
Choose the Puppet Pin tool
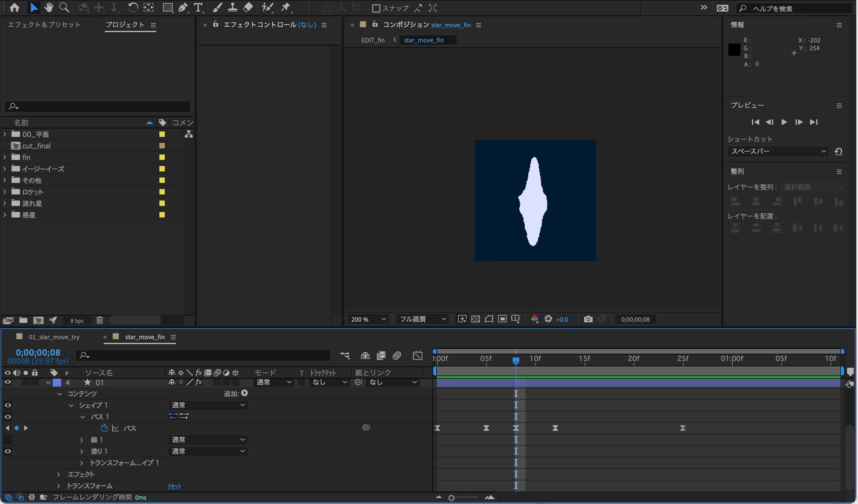point(286,8)
